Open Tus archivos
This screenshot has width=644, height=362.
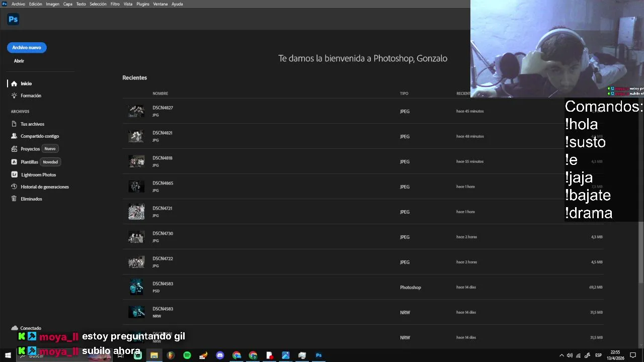point(32,124)
